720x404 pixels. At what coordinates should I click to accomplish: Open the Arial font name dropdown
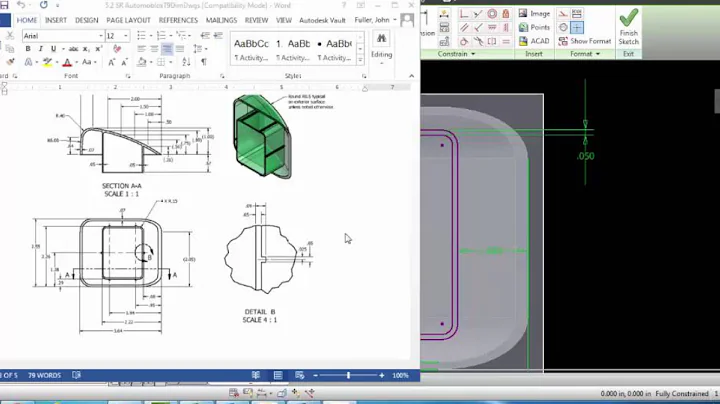pos(101,36)
